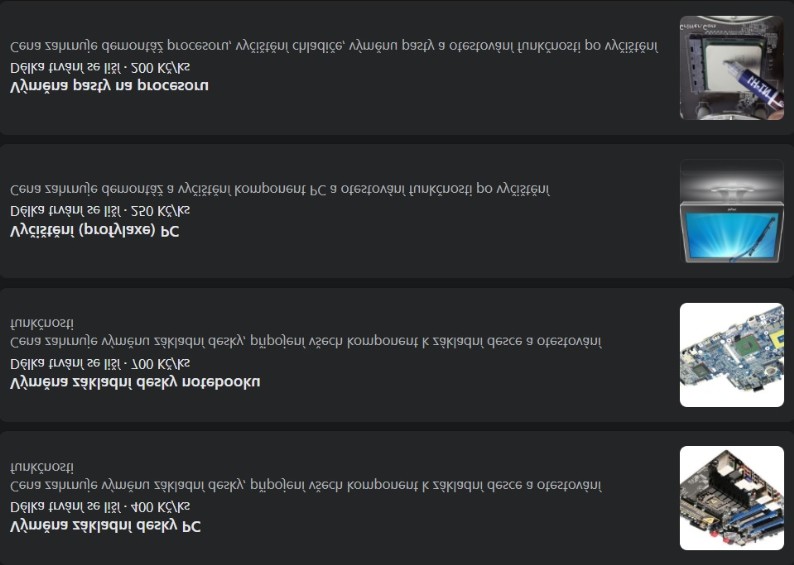Click the 700 Kč/ks price line

click(100, 364)
